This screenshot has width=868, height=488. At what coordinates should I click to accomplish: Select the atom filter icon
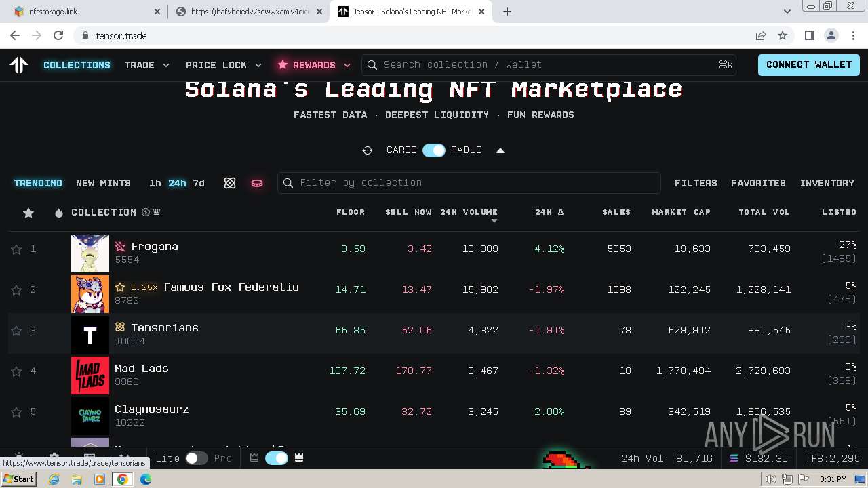click(x=230, y=183)
